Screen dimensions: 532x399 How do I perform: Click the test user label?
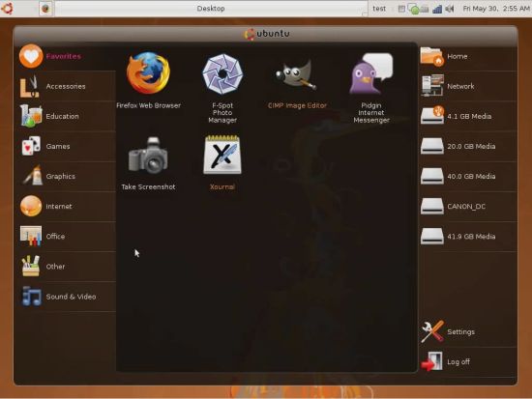(x=379, y=9)
